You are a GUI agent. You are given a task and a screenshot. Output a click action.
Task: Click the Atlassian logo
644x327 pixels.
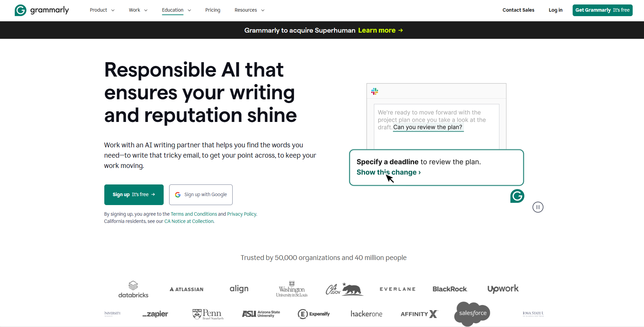click(186, 289)
